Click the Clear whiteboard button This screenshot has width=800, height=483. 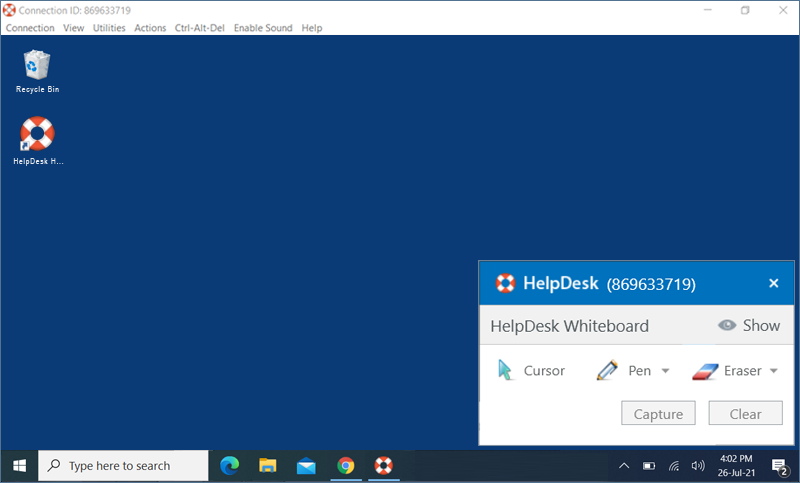(745, 414)
